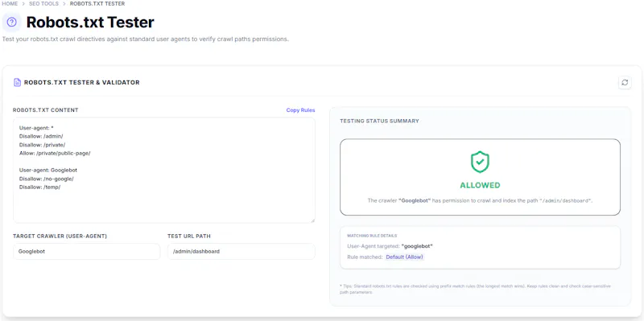The width and height of the screenshot is (644, 321).
Task: Click ROBOTS.TXT TESTER breadcrumb item
Action: pos(97,4)
